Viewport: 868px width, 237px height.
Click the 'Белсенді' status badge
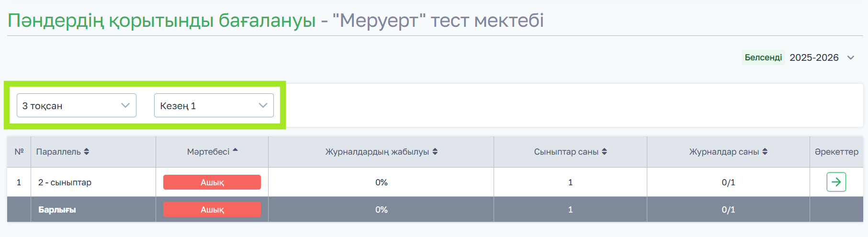(x=763, y=57)
